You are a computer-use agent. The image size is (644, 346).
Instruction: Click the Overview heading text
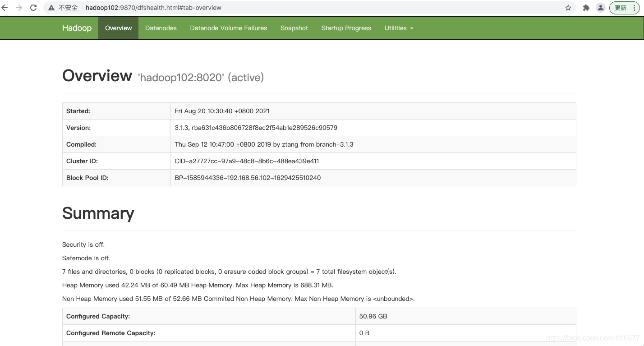(97, 76)
